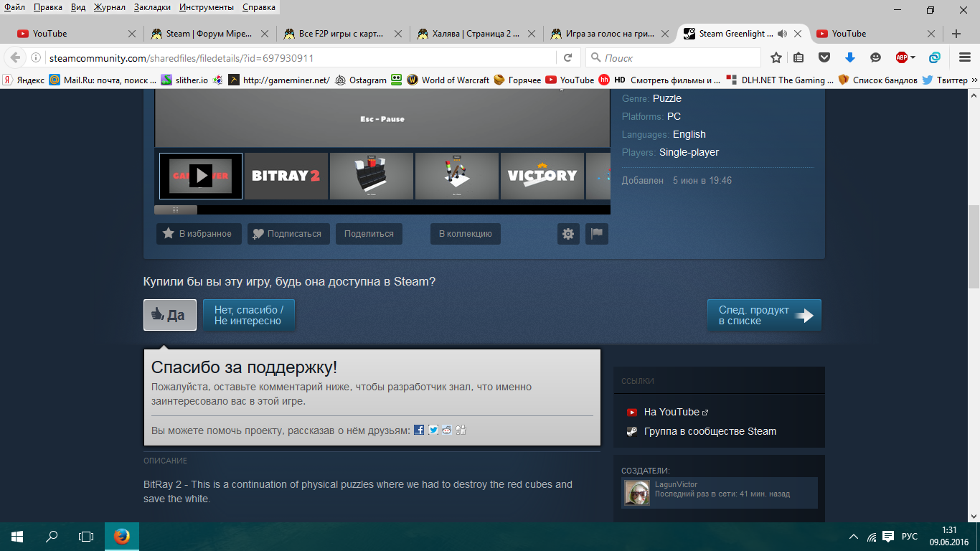Click the site info icon in address bar
The width and height of the screenshot is (980, 551).
[36, 58]
